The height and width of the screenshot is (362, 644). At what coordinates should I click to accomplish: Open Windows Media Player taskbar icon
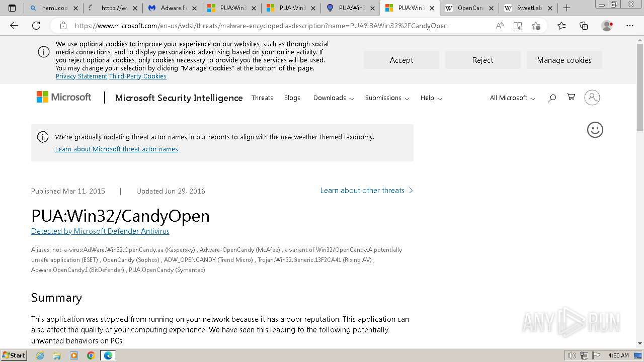click(x=74, y=355)
